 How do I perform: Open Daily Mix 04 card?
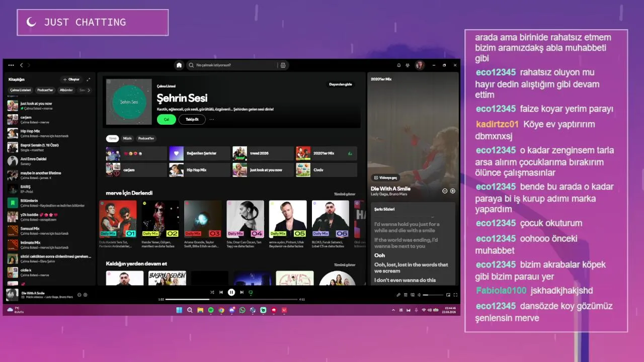click(246, 224)
